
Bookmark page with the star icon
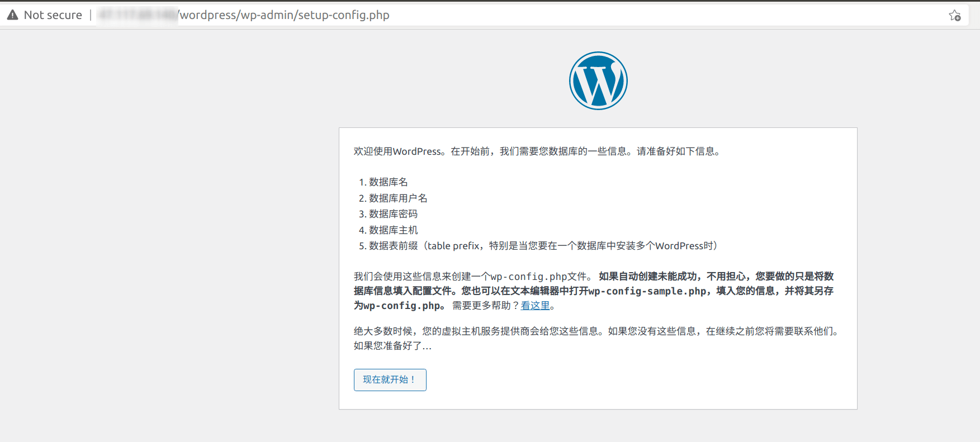(x=955, y=16)
